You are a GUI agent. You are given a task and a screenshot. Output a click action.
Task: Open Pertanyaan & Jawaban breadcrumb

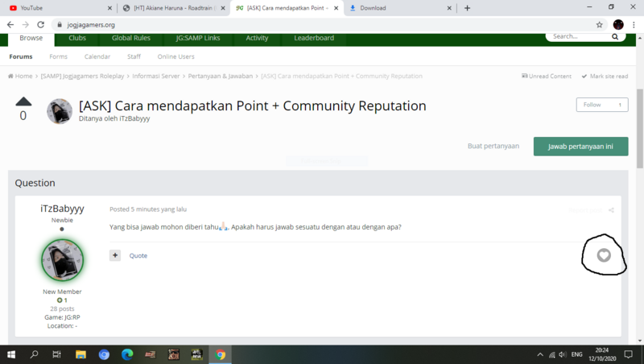pos(220,76)
